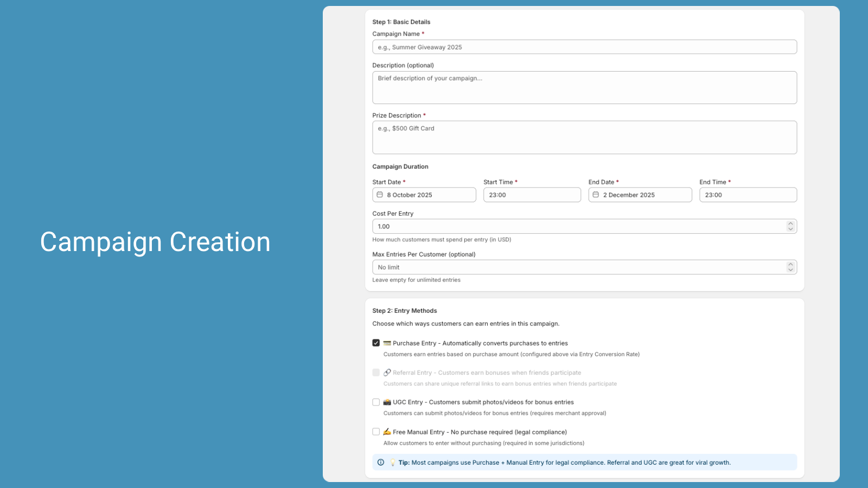Open the End Date picker showing 2 December 2025
The image size is (868, 488).
pyautogui.click(x=640, y=195)
